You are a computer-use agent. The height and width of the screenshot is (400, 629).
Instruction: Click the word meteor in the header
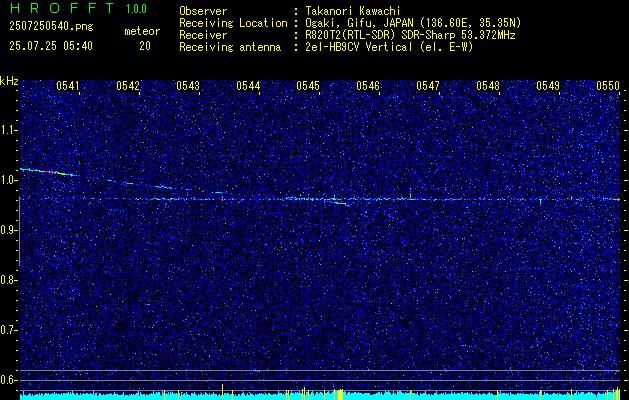click(142, 31)
